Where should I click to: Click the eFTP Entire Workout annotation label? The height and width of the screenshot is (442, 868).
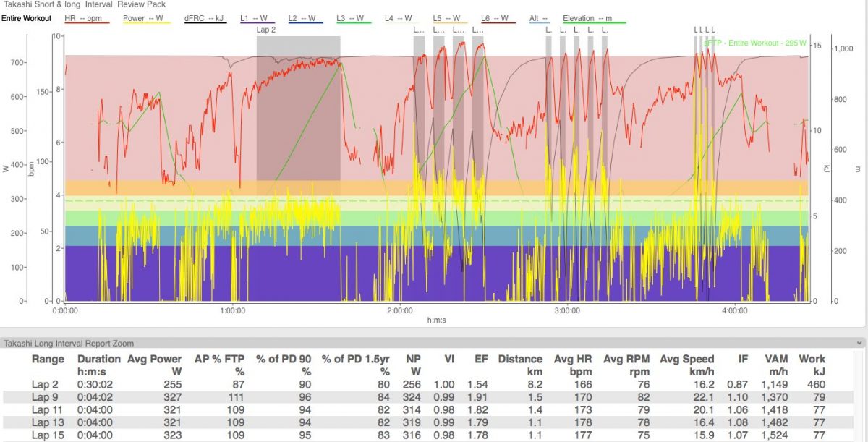(749, 43)
